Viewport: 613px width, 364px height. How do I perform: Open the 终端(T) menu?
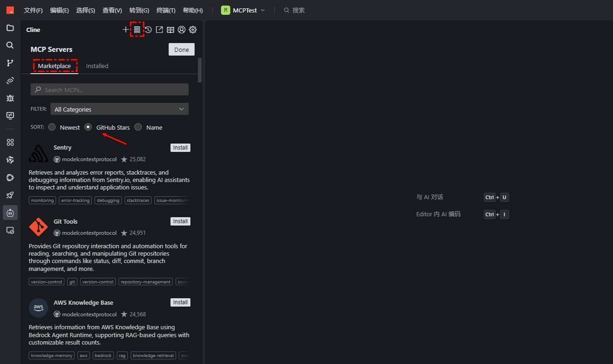click(x=166, y=10)
